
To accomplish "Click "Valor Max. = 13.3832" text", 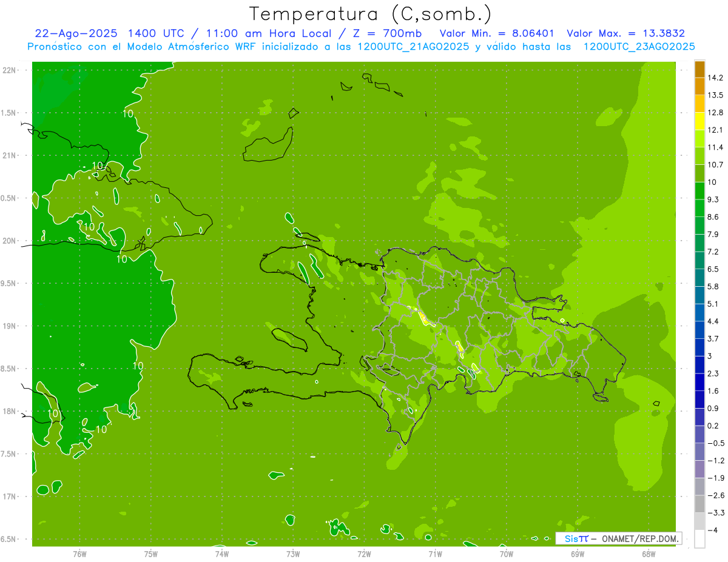I will click(625, 33).
